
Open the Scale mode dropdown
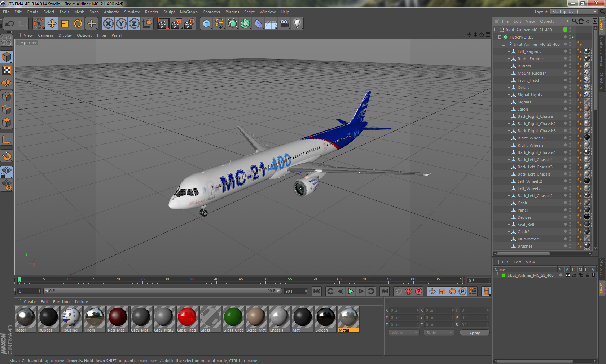(x=439, y=333)
